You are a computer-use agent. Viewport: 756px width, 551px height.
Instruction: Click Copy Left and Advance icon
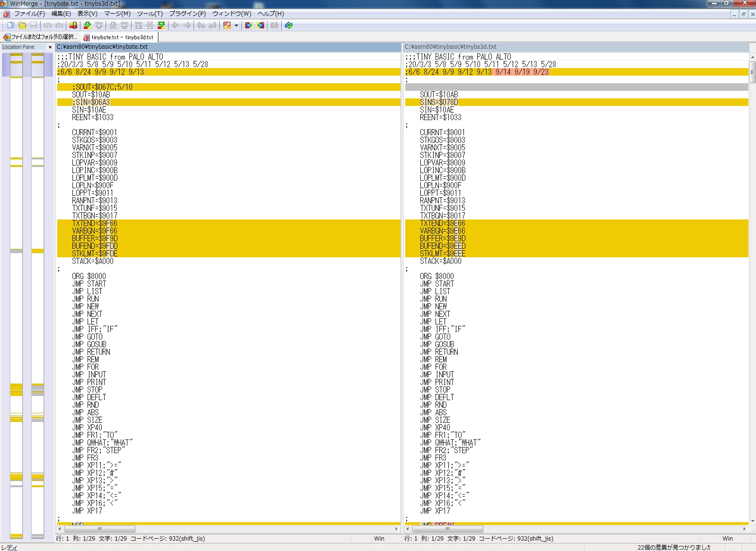pos(213,26)
